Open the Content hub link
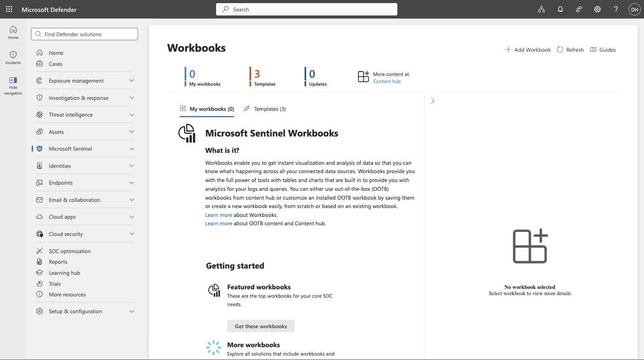 387,81
